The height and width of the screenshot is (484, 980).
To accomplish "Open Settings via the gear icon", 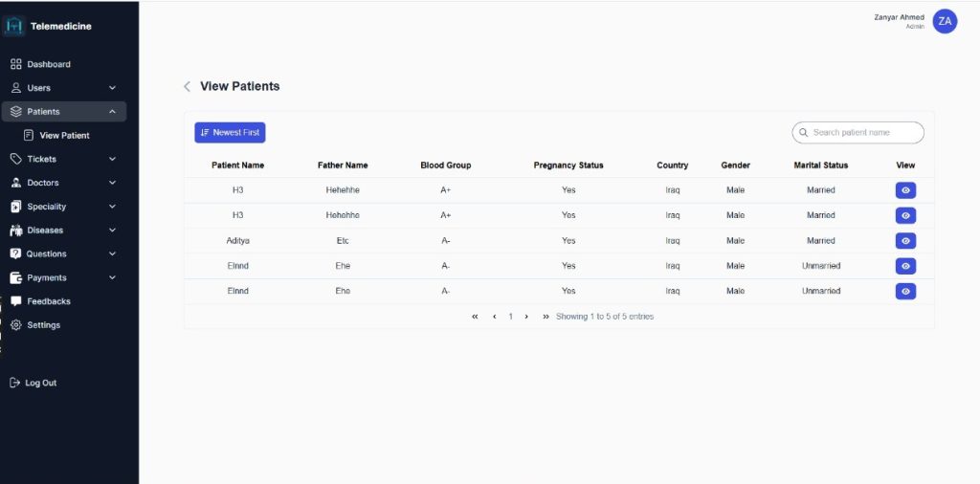I will pos(15,325).
